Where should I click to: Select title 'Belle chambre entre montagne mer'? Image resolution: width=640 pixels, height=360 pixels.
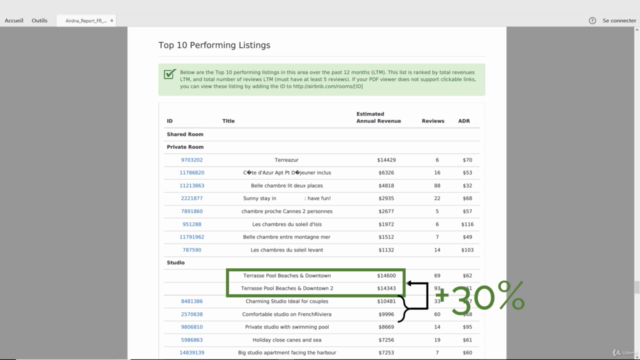tap(287, 237)
